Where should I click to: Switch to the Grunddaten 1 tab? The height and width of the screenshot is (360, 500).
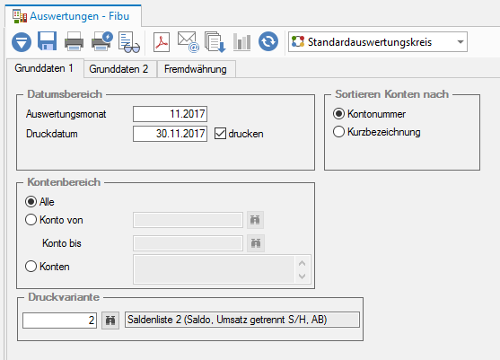tap(44, 68)
